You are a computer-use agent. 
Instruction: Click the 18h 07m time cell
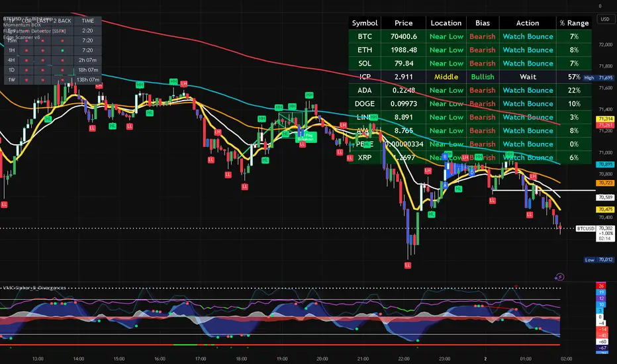pos(88,70)
